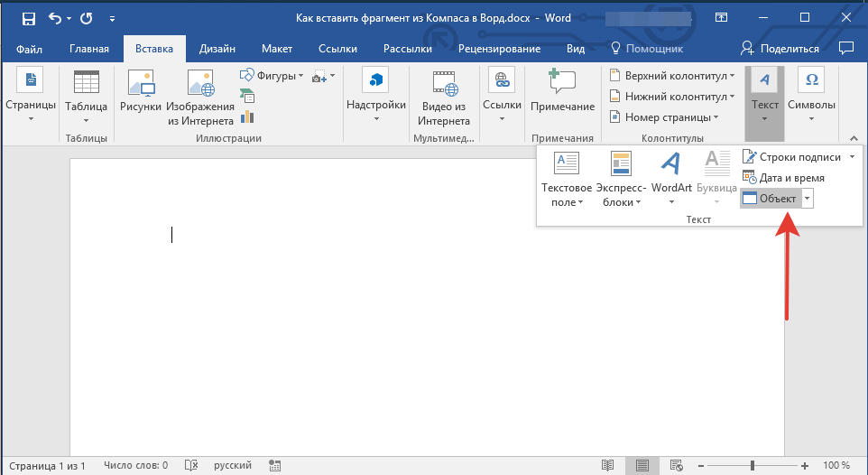Screen dimensions: 868x475
Task: Adjust the zoom slider in status bar
Action: (x=752, y=465)
